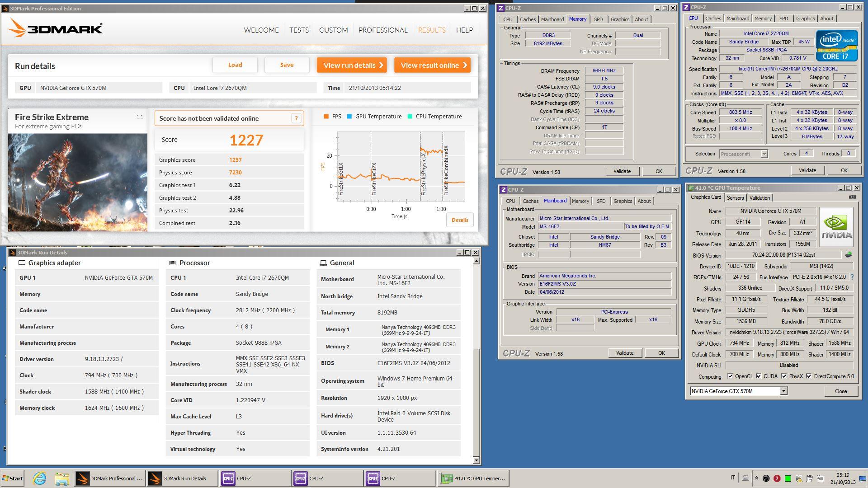This screenshot has width=868, height=488.
Task: Click the Windows Start button
Action: tap(13, 478)
